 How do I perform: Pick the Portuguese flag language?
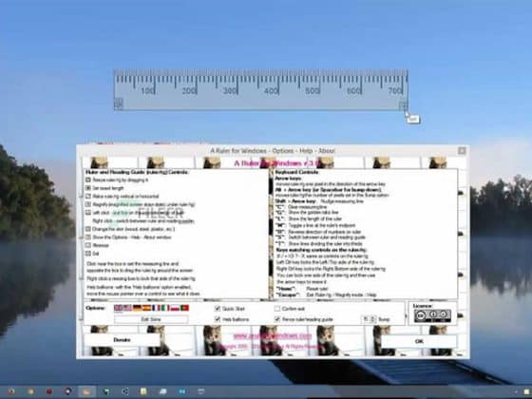click(x=184, y=308)
